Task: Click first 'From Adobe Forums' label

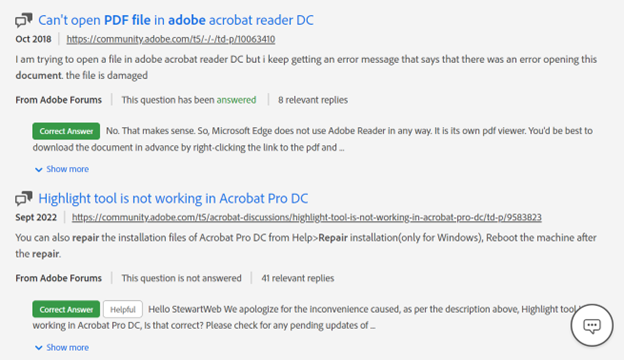Action: [58, 100]
